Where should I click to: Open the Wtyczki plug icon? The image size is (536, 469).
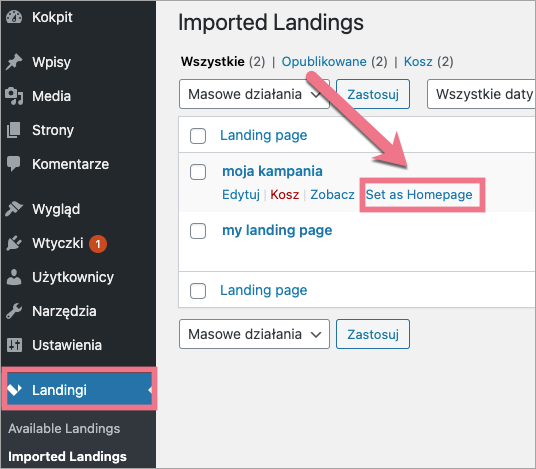point(14,243)
